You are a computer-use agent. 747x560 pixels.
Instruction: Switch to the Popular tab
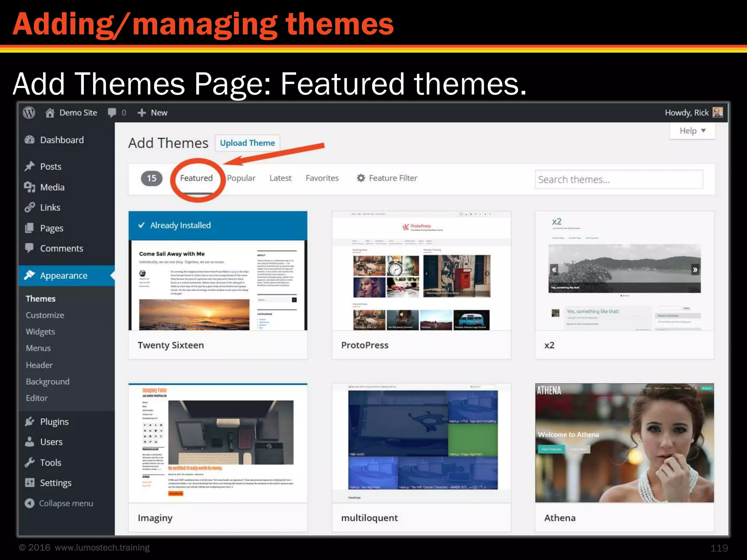click(241, 178)
